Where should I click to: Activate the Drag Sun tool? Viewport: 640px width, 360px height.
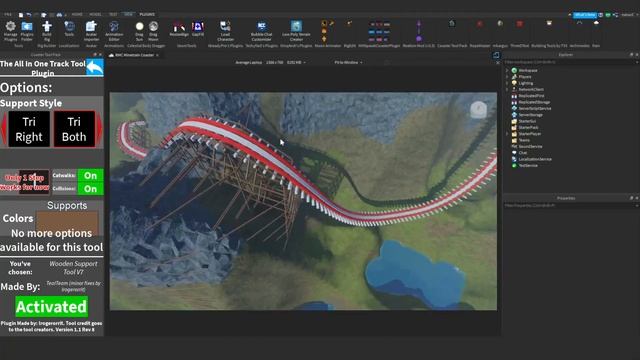(x=139, y=31)
